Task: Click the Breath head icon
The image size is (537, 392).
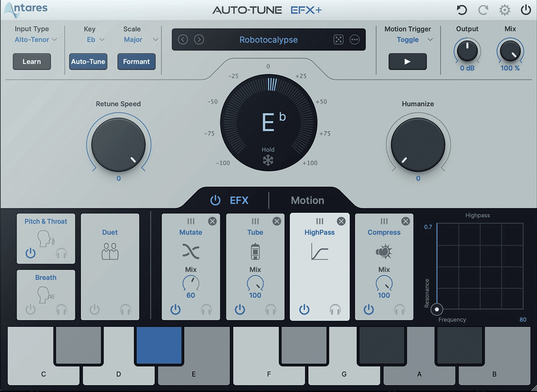Action: pyautogui.click(x=45, y=295)
